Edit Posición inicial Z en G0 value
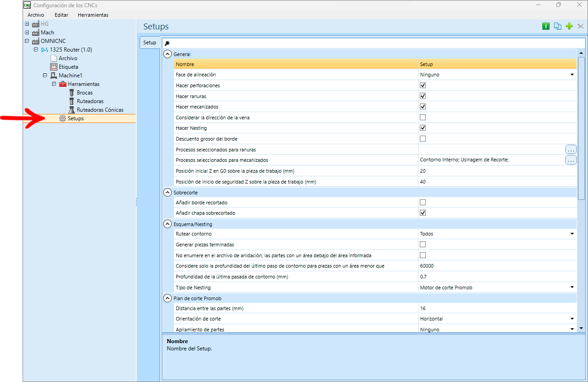The height and width of the screenshot is (382, 588). coord(497,171)
